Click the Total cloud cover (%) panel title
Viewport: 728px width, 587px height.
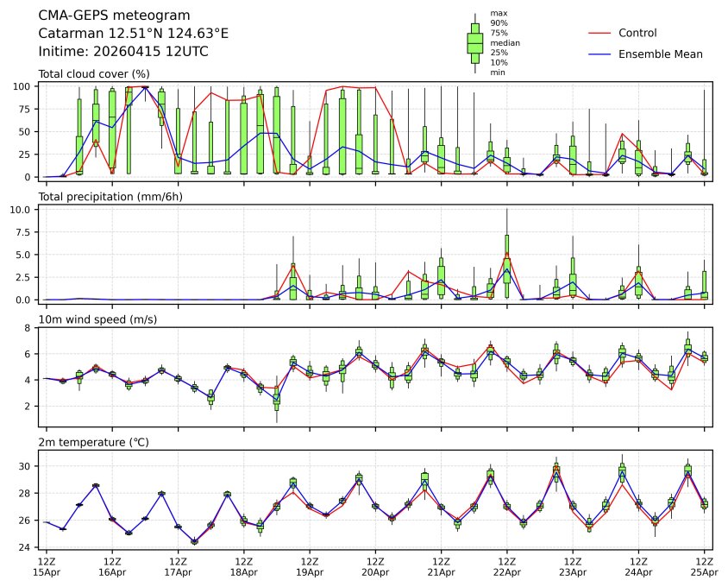(x=94, y=73)
